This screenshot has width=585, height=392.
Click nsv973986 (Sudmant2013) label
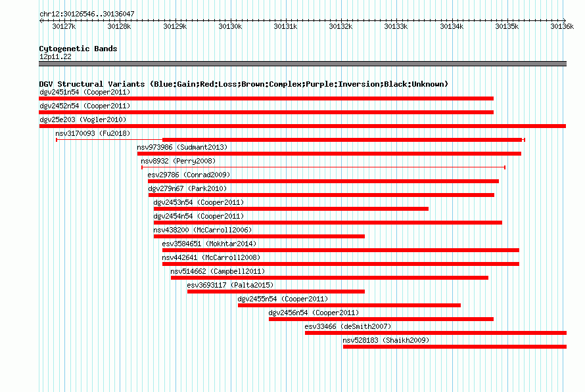click(x=182, y=147)
